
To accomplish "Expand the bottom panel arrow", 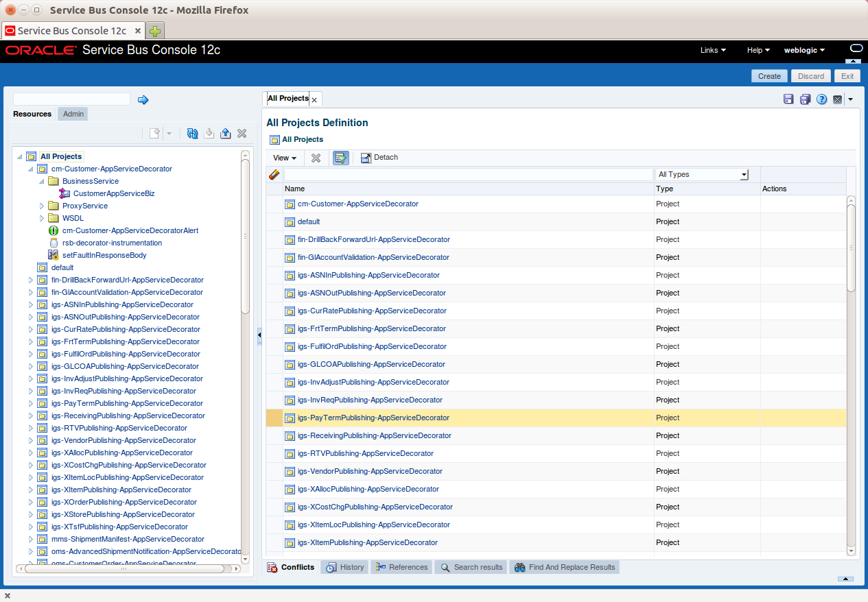I will click(845, 579).
